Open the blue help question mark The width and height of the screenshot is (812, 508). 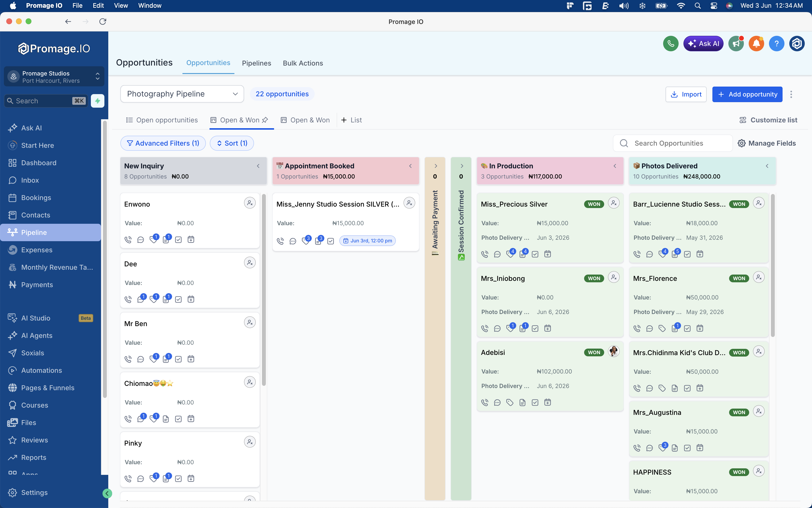click(776, 44)
